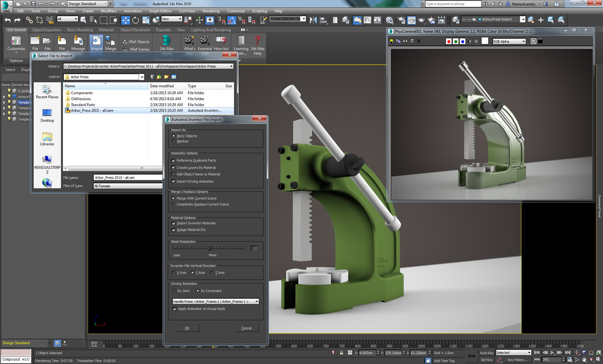The width and height of the screenshot is (603, 364).
Task: Switch to Basic Modeling ribbon tab
Action: click(80, 30)
